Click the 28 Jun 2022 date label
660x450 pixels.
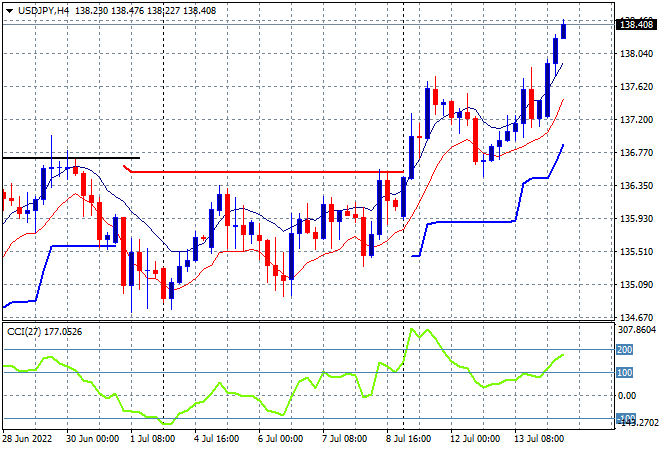pos(27,439)
